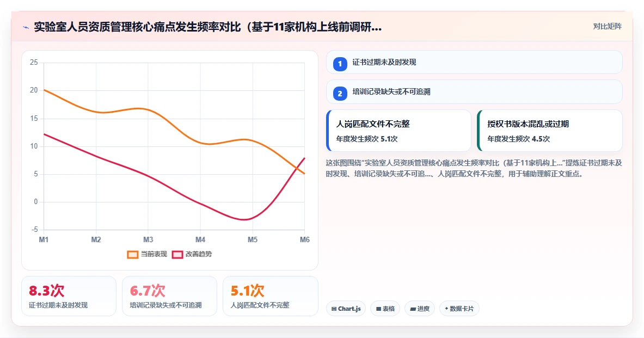Open the 6.7次 statistic card

169,296
